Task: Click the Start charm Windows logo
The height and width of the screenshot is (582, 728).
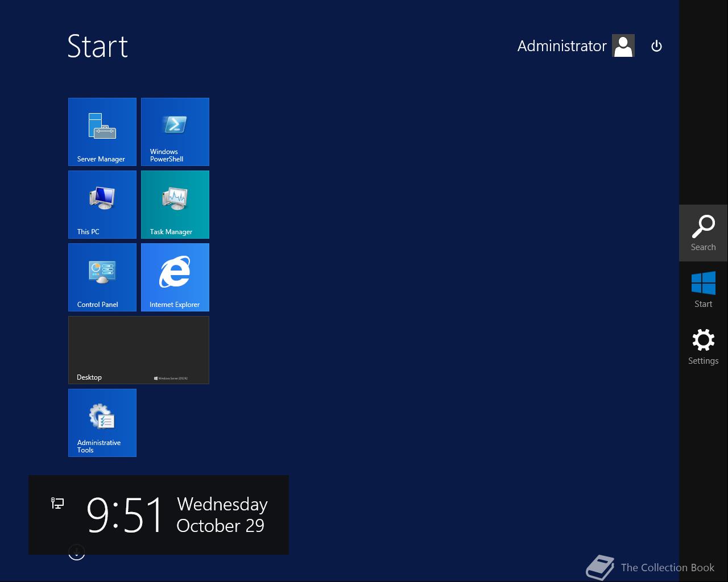Action: tap(704, 282)
